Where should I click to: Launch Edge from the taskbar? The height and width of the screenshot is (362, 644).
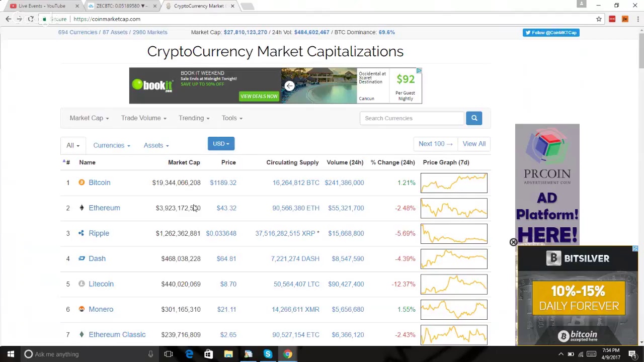tap(189, 354)
